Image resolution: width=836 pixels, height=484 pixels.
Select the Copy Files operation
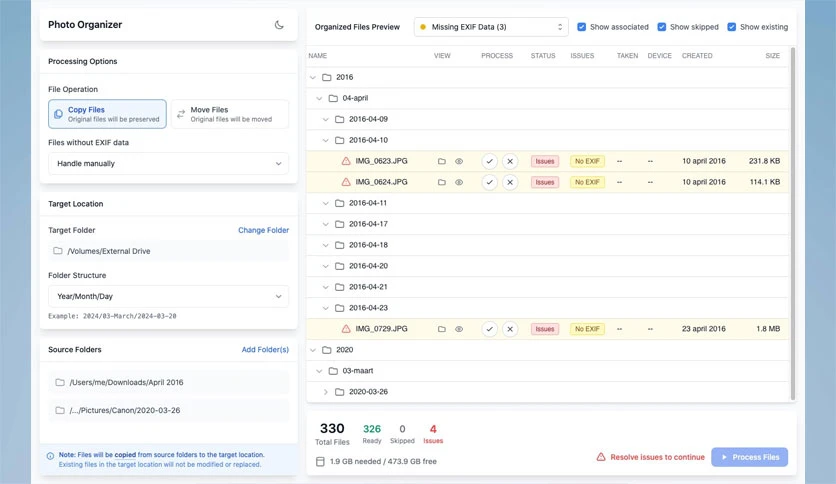(x=107, y=114)
